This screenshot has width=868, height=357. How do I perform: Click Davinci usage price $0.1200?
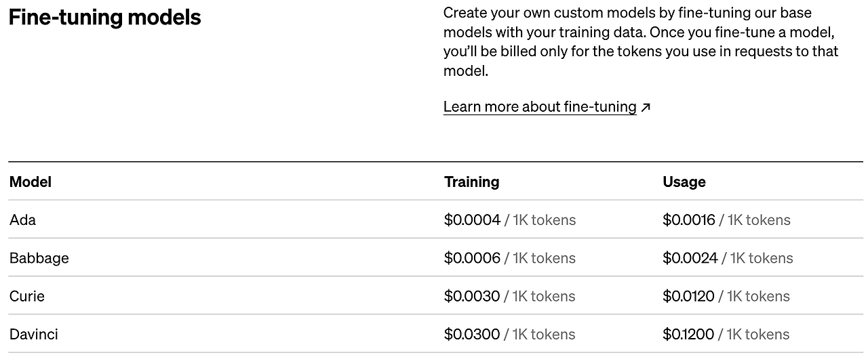pos(688,334)
